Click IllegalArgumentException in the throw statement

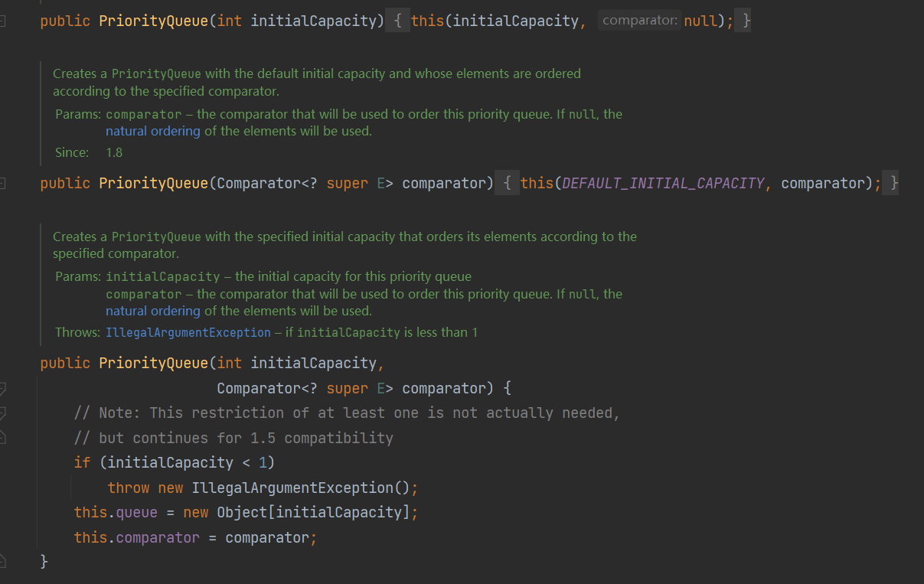tap(292, 488)
